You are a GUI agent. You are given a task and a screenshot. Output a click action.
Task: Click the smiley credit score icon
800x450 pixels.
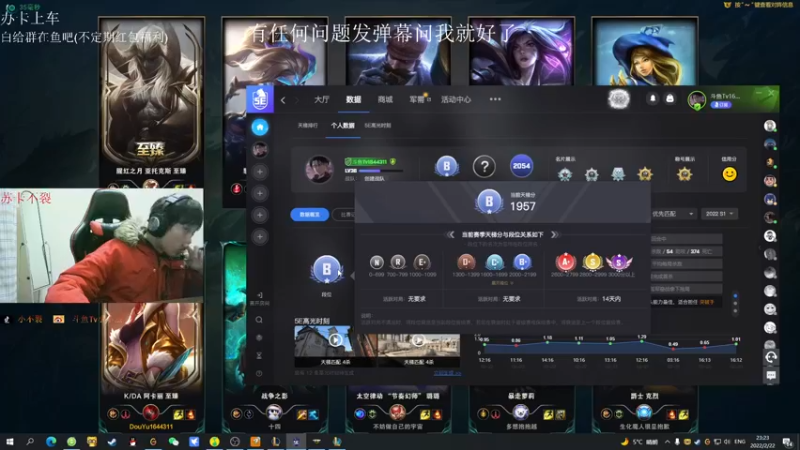coord(729,174)
